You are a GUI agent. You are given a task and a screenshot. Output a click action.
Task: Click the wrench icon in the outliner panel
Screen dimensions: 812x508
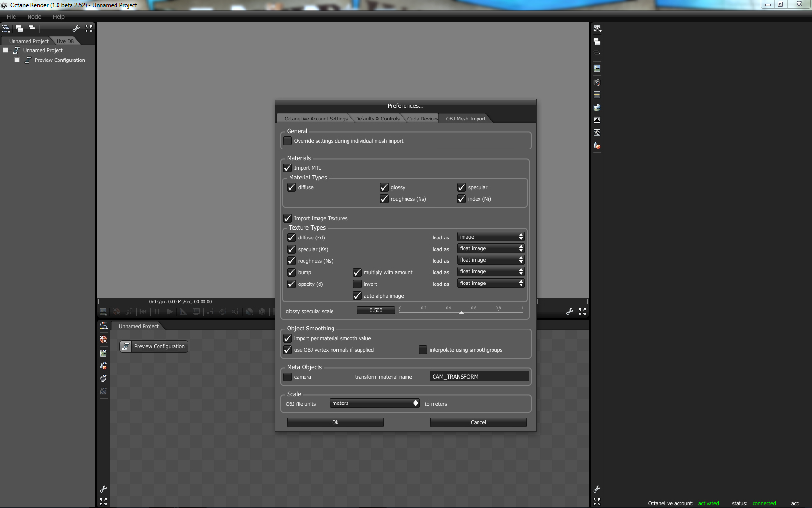(76, 29)
